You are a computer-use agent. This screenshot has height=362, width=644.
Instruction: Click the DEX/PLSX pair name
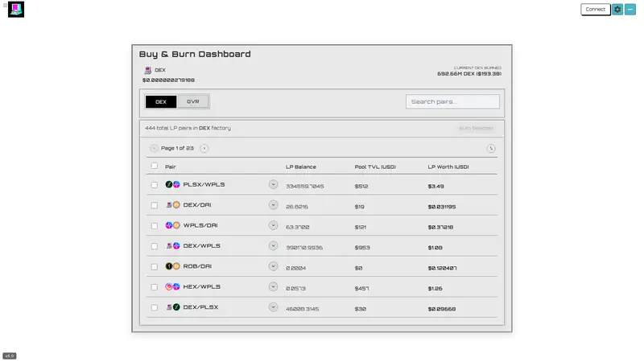(200, 307)
